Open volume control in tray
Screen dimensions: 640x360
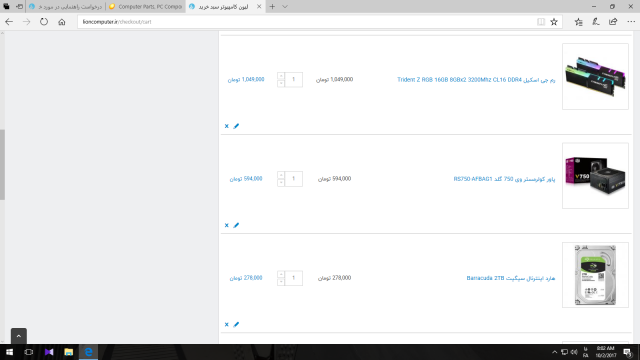pos(574,352)
